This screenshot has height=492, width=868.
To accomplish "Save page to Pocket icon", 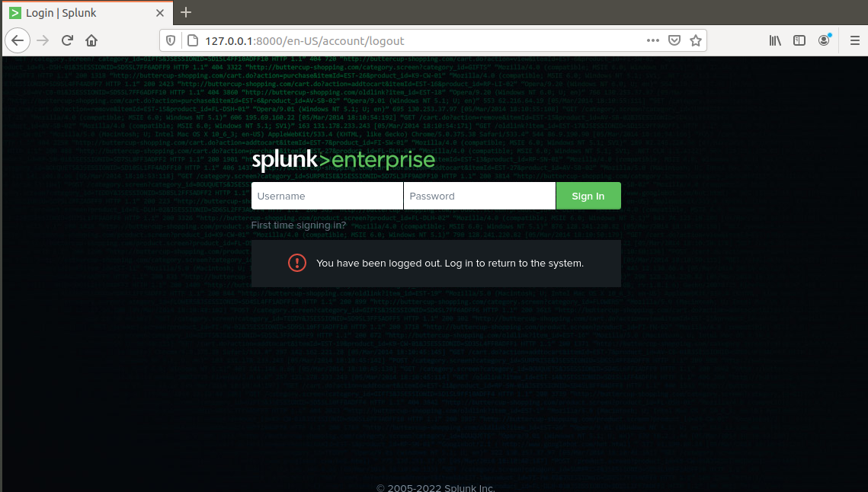I will 674,40.
